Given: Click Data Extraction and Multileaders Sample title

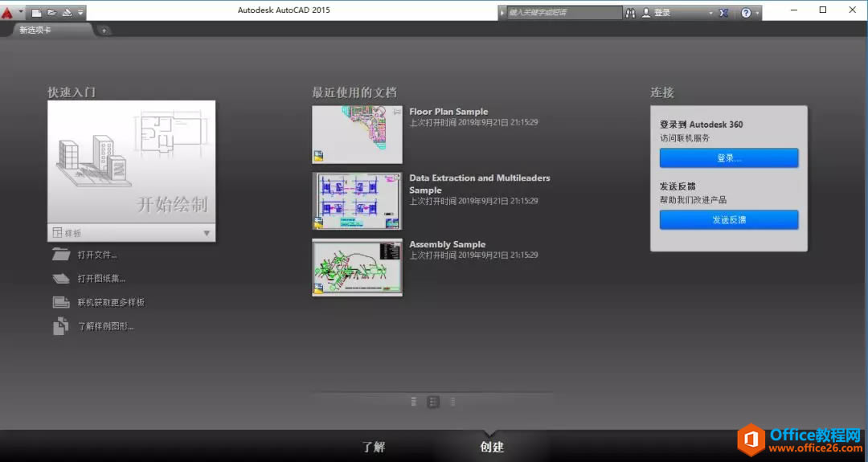Looking at the screenshot, I should [479, 184].
